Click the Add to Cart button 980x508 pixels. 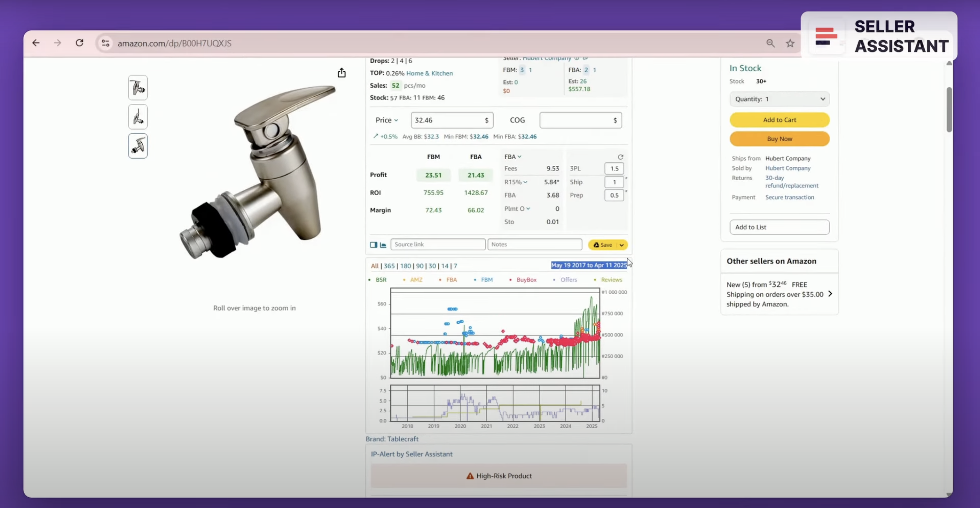coord(779,120)
